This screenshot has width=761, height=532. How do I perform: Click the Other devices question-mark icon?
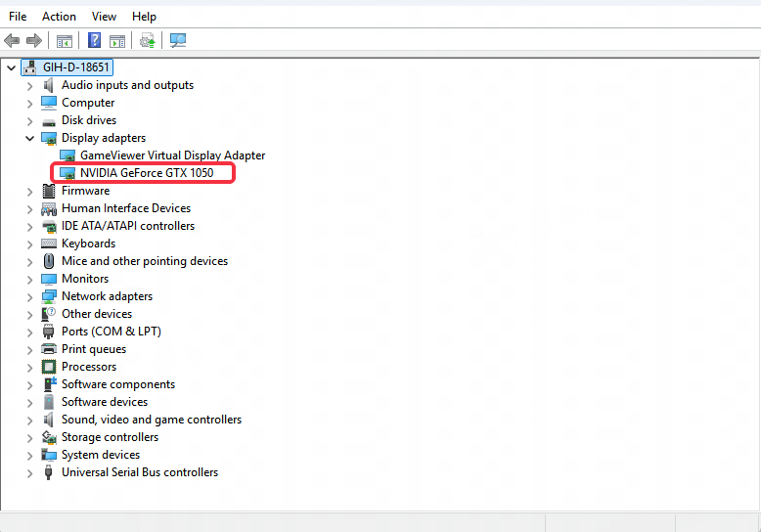coord(49,314)
